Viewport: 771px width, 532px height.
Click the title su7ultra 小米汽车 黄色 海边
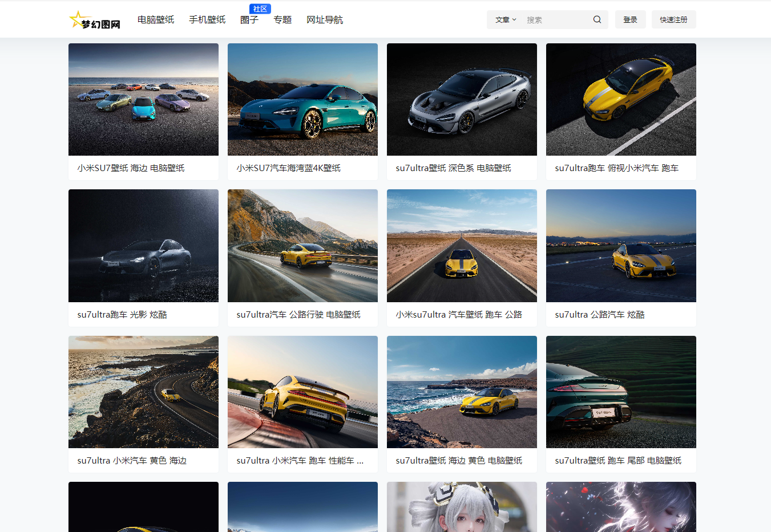[132, 461]
